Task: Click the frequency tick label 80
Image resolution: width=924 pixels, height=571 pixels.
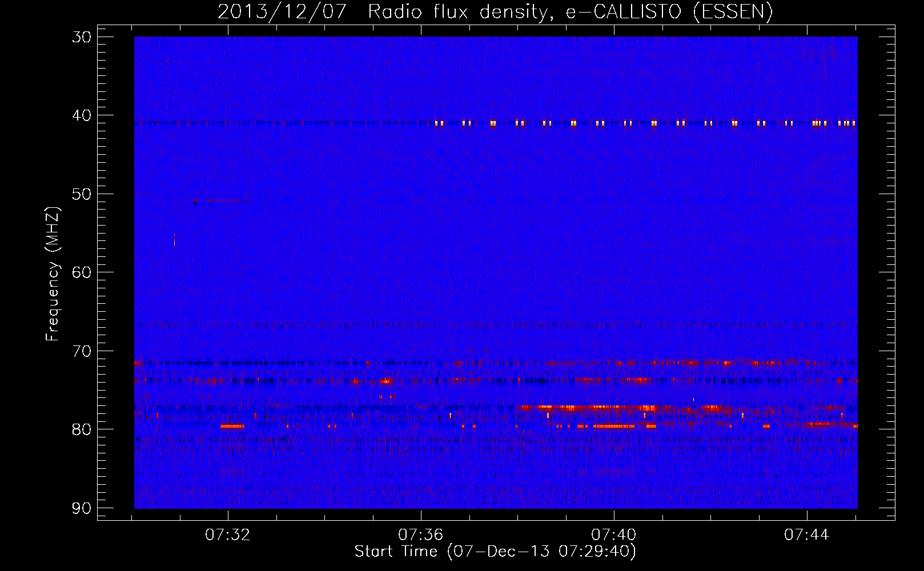Action: click(82, 429)
